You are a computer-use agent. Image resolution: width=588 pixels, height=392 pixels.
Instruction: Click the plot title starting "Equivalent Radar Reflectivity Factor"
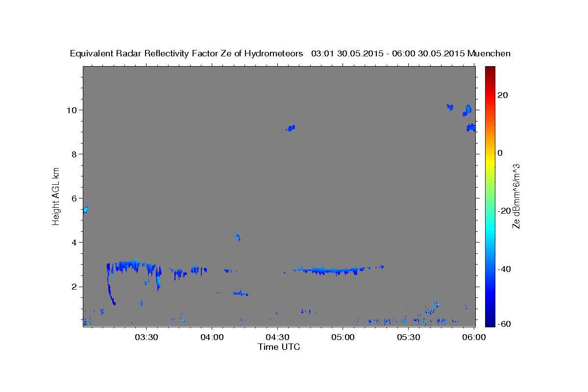click(x=290, y=53)
